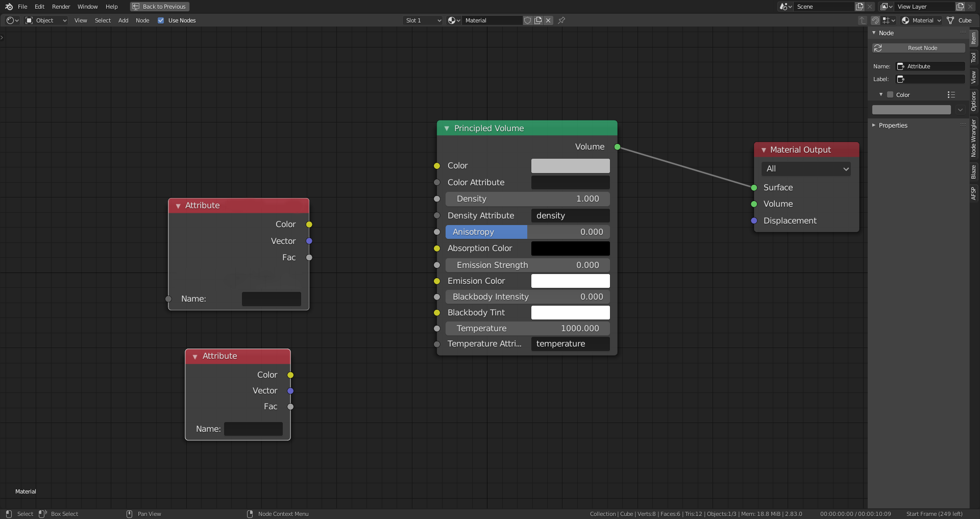
Task: Click the material browse sphere icon
Action: (454, 20)
